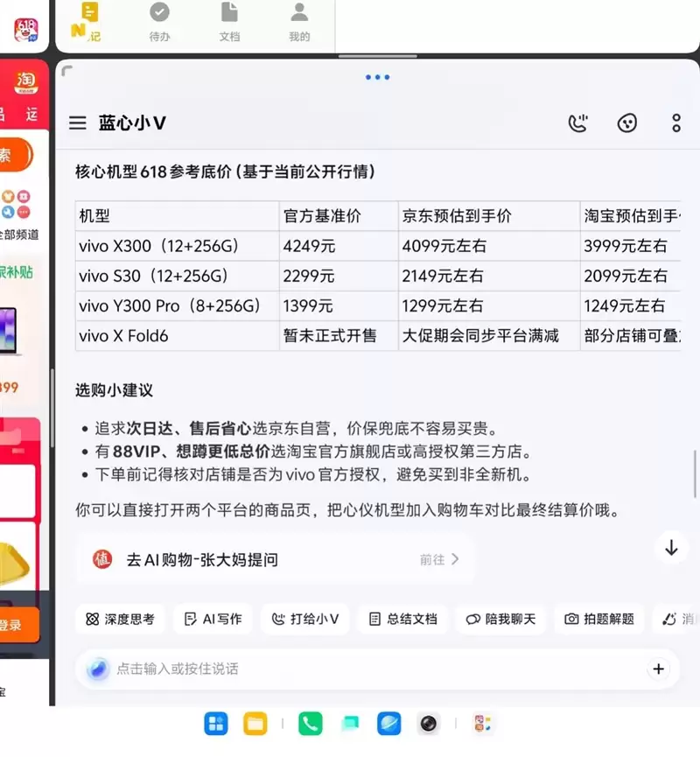Click the 选购小建议 heading
700x757 pixels.
(114, 390)
